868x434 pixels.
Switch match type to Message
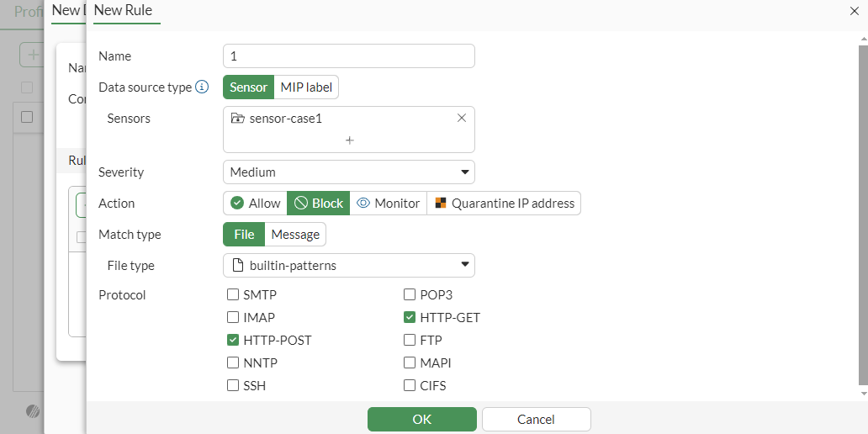point(295,234)
